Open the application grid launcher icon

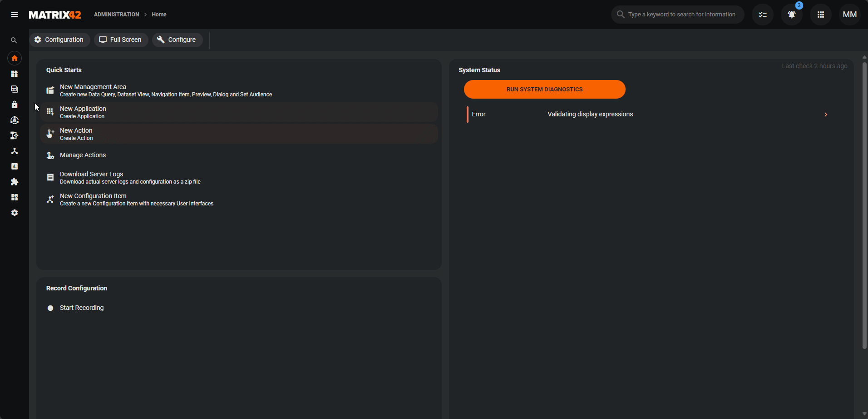pos(820,15)
